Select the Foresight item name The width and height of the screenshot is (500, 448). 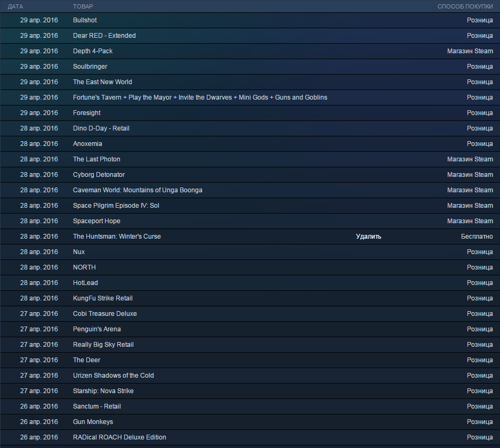pyautogui.click(x=87, y=113)
